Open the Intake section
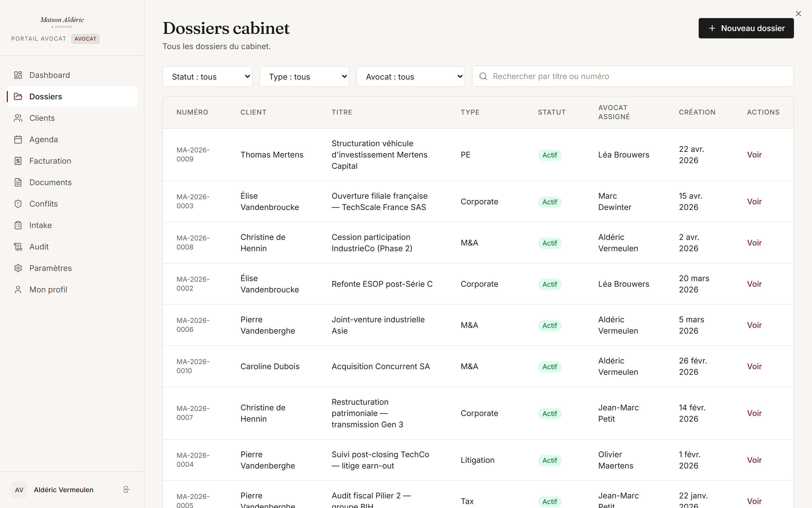The image size is (812, 508). click(72, 225)
